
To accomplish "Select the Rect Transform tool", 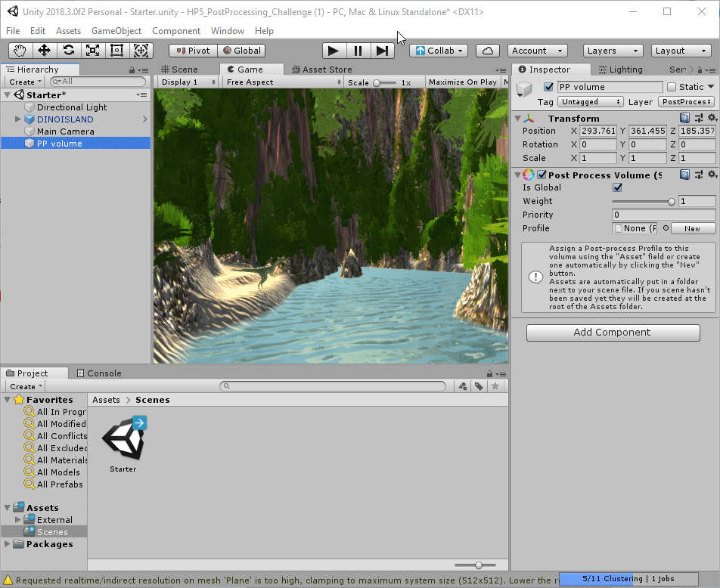I will [117, 51].
